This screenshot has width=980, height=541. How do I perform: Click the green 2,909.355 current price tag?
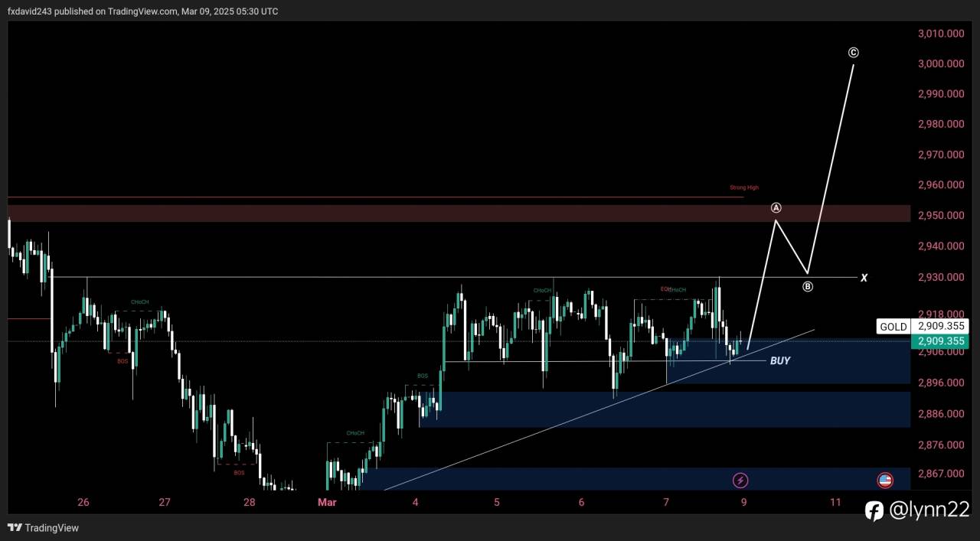point(941,341)
